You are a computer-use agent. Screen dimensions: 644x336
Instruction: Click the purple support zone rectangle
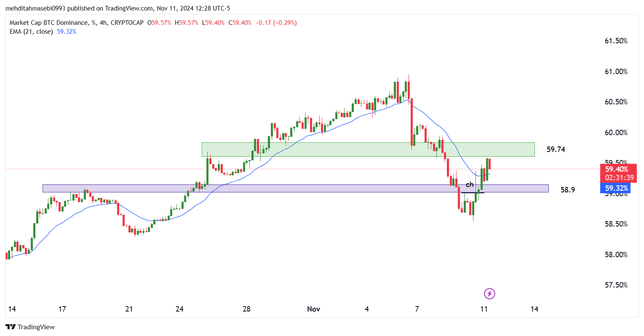(x=295, y=188)
